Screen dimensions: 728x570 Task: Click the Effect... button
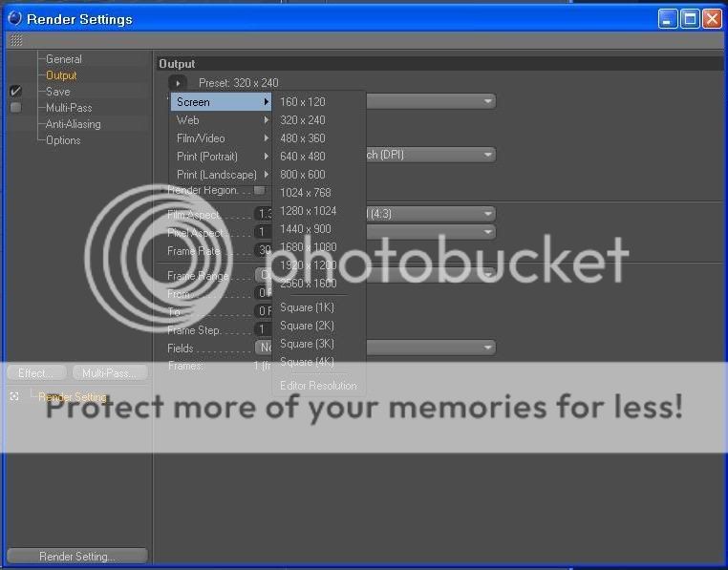click(x=36, y=372)
